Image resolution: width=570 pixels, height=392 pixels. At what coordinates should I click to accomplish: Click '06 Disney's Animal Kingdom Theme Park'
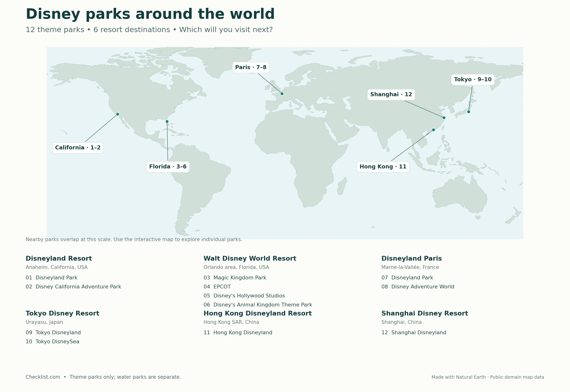tap(258, 305)
